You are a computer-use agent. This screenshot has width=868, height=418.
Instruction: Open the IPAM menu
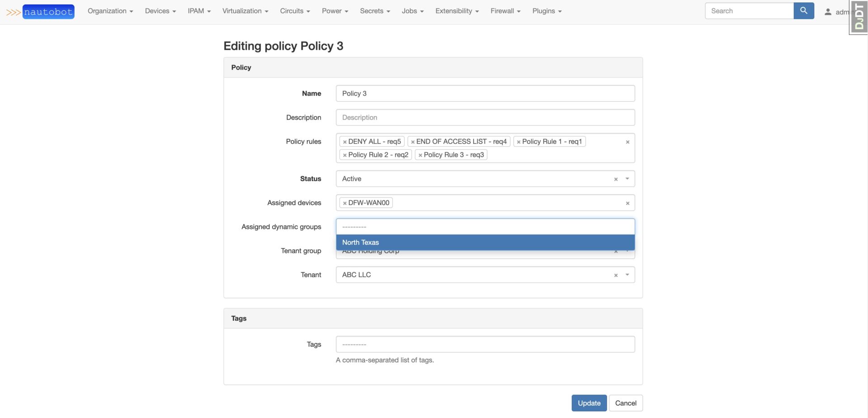point(199,11)
